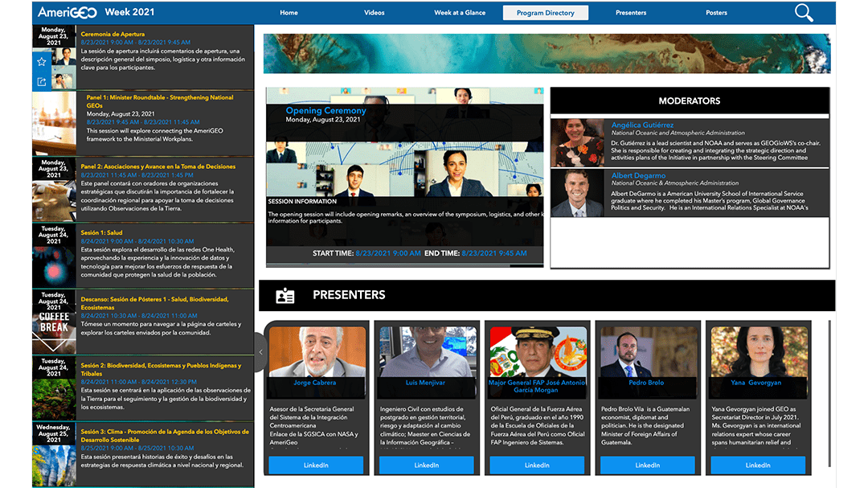Click Albert Degarmo's moderator photo
This screenshot has height=488, width=868.
click(x=577, y=193)
